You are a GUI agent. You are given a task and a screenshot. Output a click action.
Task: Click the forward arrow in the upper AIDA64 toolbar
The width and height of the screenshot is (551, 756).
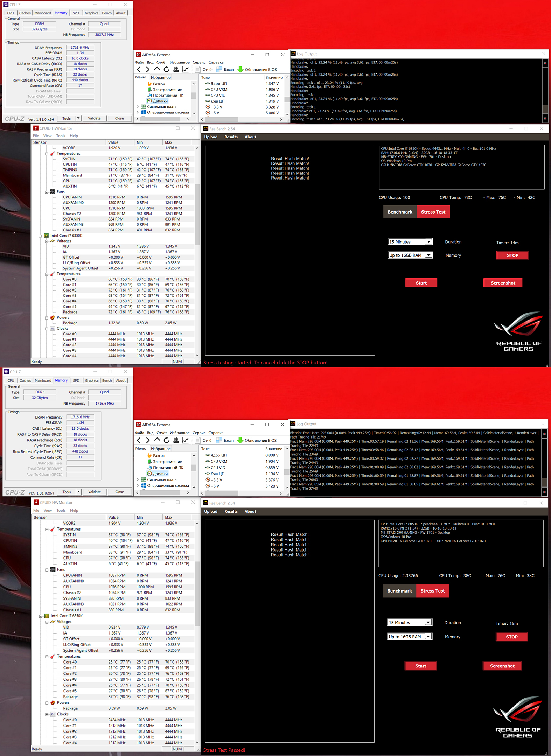[148, 70]
